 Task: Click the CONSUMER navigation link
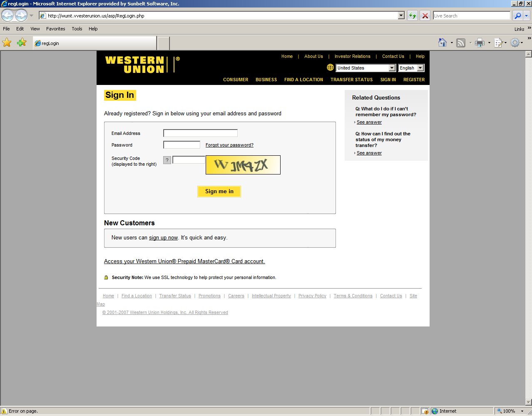(236, 80)
